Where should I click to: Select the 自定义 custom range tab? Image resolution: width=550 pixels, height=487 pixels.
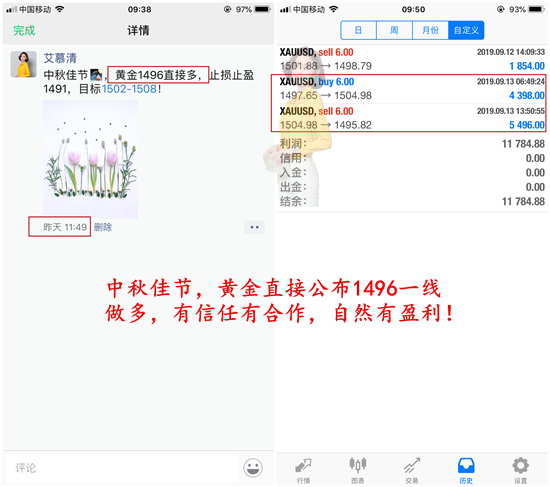466,30
